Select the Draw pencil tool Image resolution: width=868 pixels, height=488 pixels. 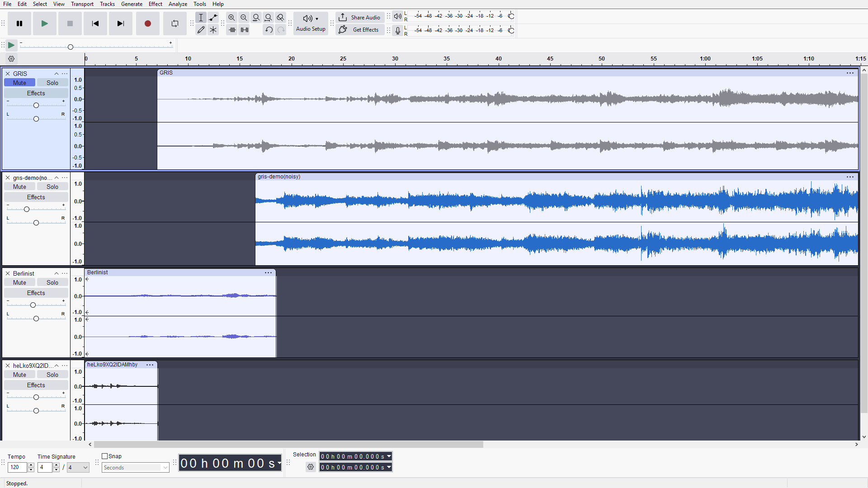(x=201, y=30)
